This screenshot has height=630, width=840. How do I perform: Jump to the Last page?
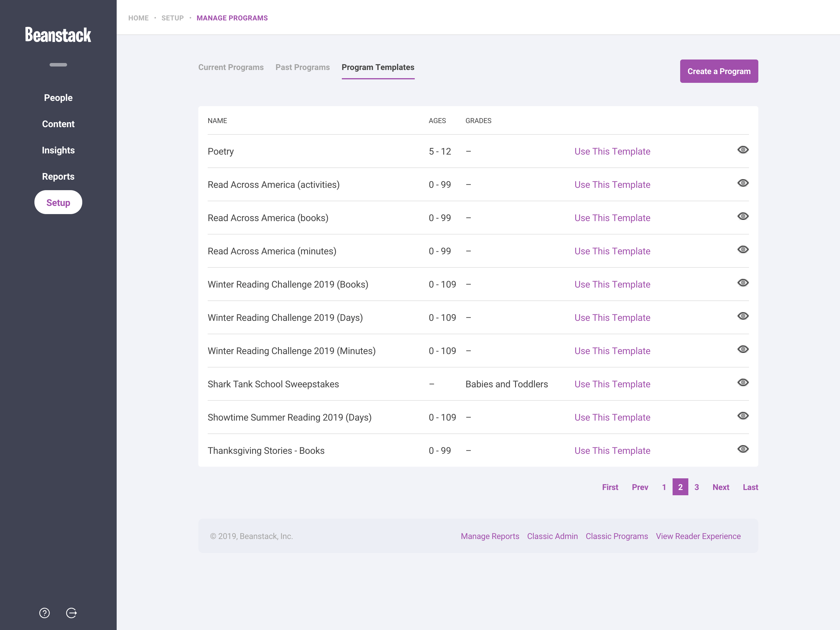tap(750, 487)
